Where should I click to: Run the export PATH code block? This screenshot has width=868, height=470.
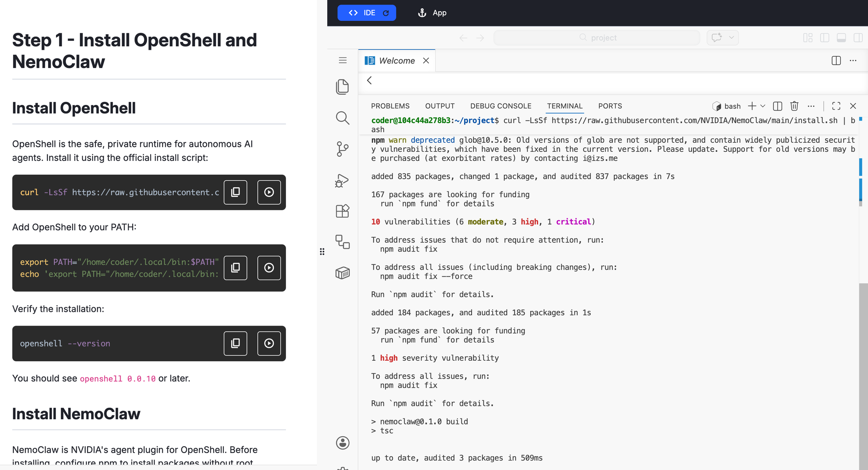[x=269, y=268]
